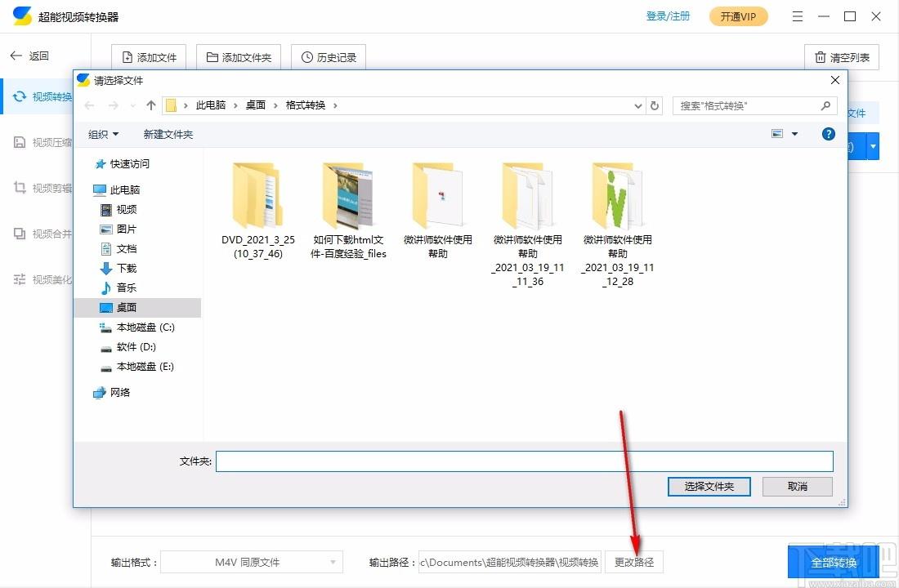Click the 更改路径 button
The width and height of the screenshot is (899, 588).
click(634, 562)
